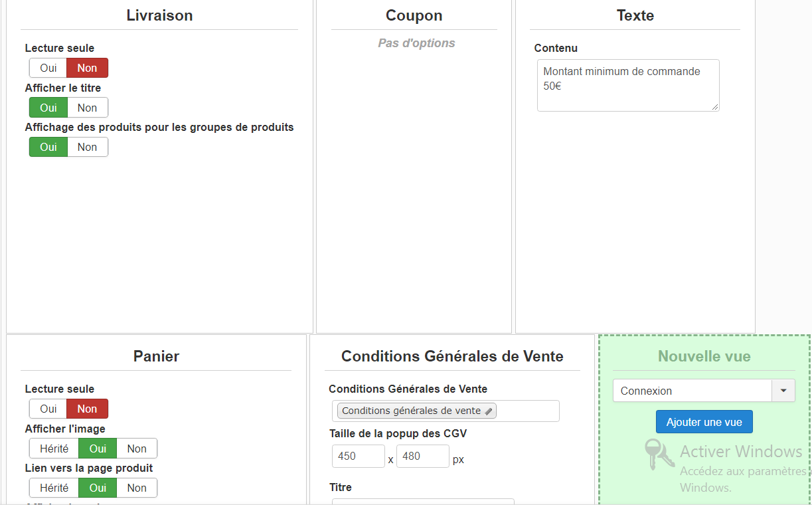Click the Contenu text area

click(x=627, y=86)
